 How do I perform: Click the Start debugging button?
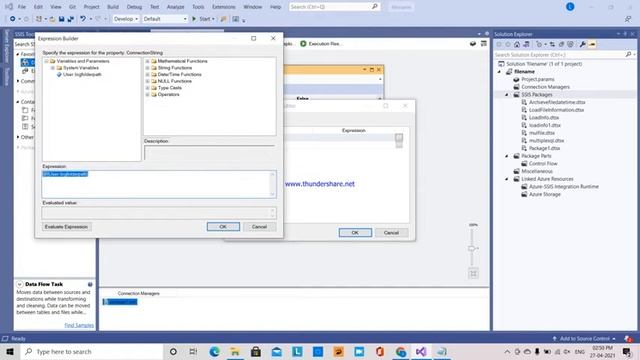point(202,19)
